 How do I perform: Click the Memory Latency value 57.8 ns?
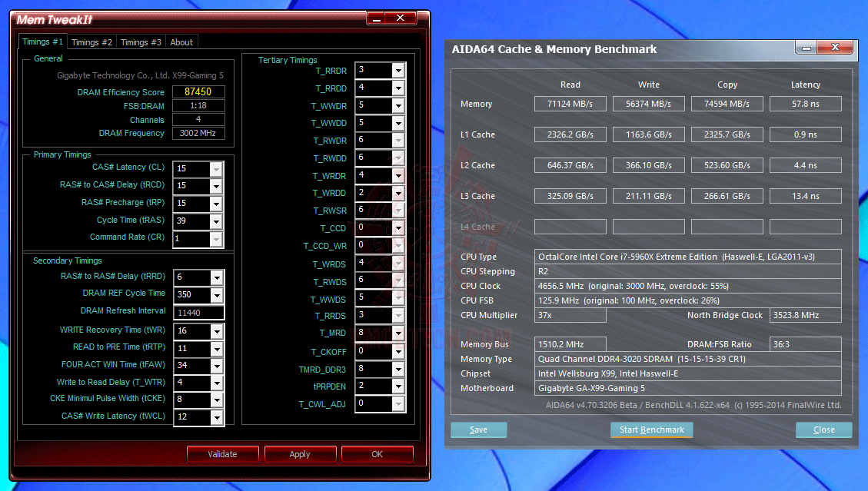click(806, 104)
